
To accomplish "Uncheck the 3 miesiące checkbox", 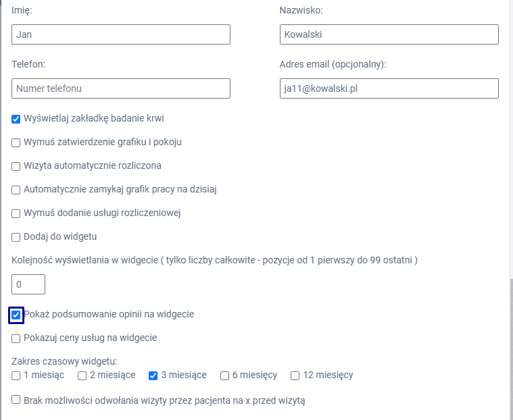I will pos(153,375).
